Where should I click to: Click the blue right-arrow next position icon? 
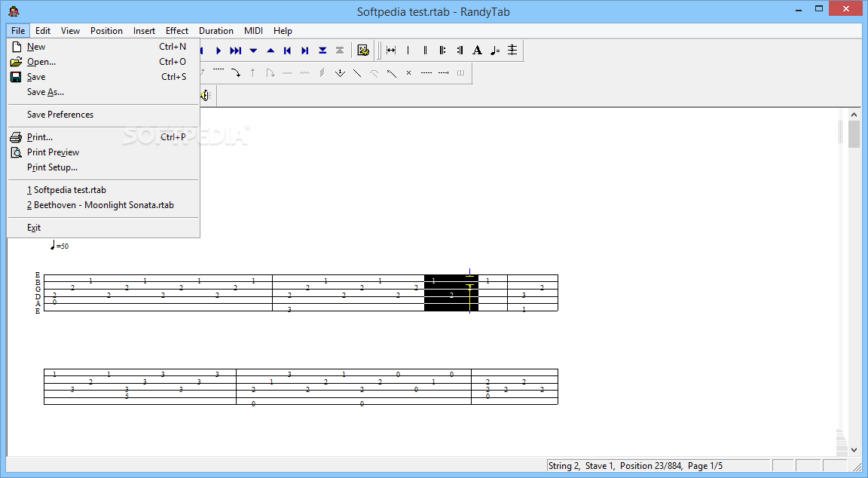click(218, 51)
